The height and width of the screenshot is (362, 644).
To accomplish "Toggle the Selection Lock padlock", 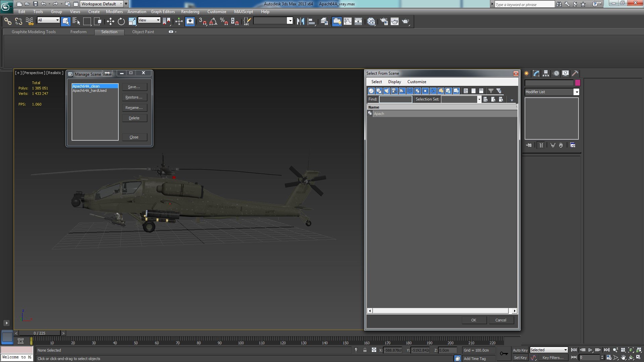I will coord(365,350).
